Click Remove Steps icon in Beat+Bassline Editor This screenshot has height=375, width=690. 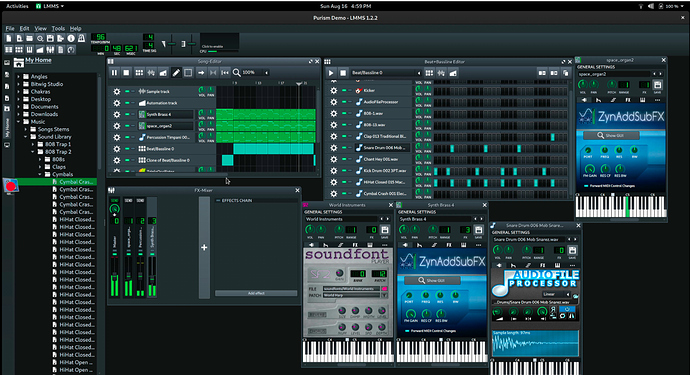click(x=542, y=73)
